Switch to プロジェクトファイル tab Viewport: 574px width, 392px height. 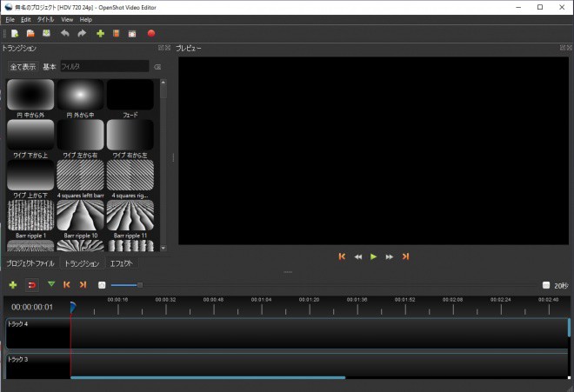[30, 263]
